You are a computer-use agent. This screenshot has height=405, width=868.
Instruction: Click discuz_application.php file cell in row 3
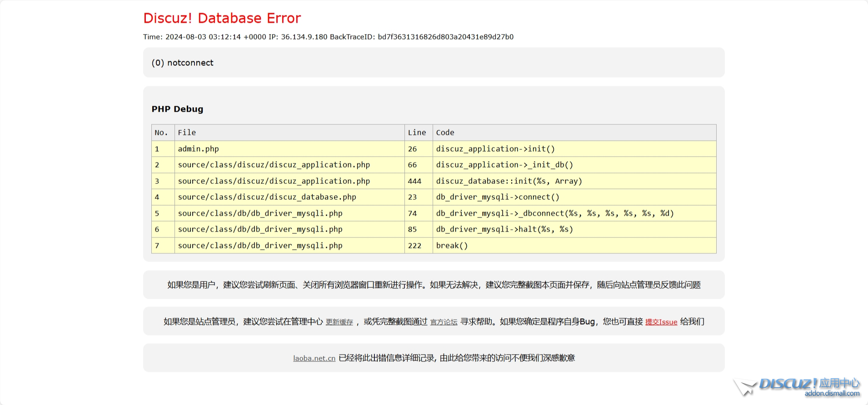(x=289, y=181)
